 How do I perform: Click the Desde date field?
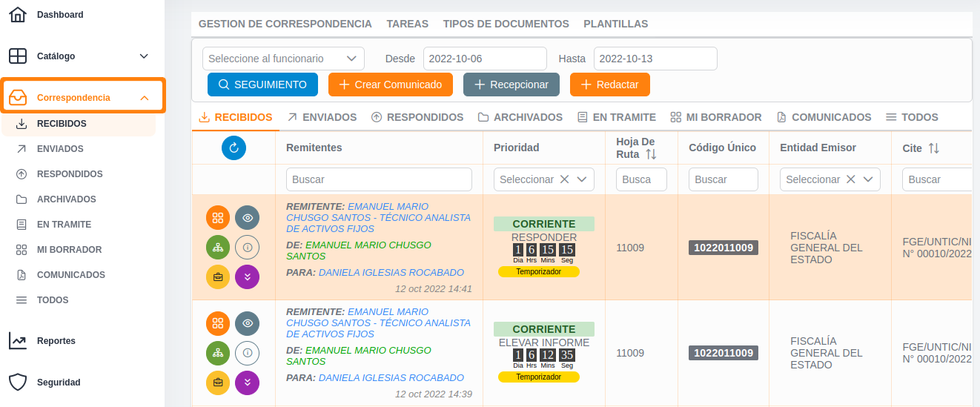click(x=485, y=59)
